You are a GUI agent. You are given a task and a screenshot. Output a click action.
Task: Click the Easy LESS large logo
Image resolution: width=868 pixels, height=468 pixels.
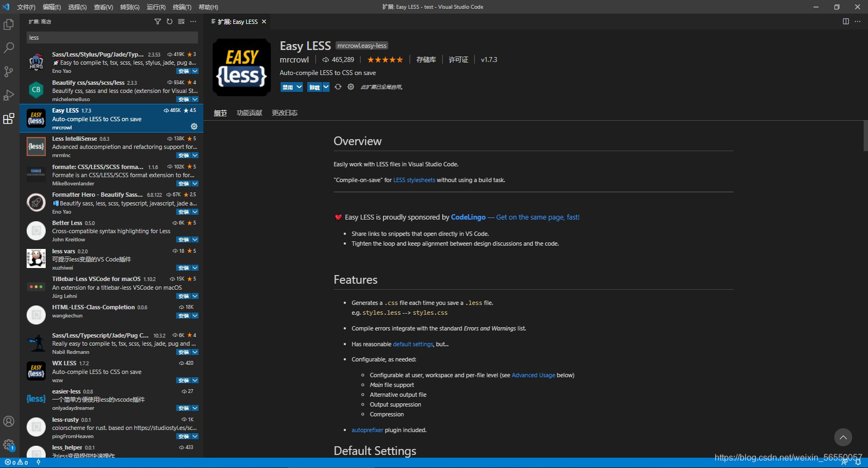point(241,67)
